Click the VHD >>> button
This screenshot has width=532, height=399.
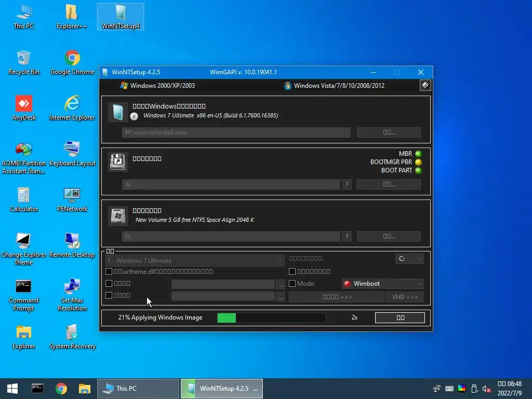pos(404,297)
